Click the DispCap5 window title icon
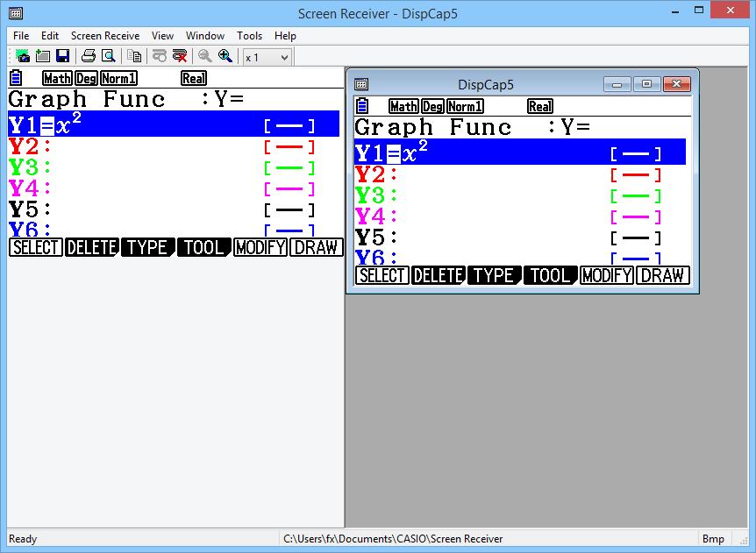The height and width of the screenshot is (553, 756). click(x=361, y=85)
